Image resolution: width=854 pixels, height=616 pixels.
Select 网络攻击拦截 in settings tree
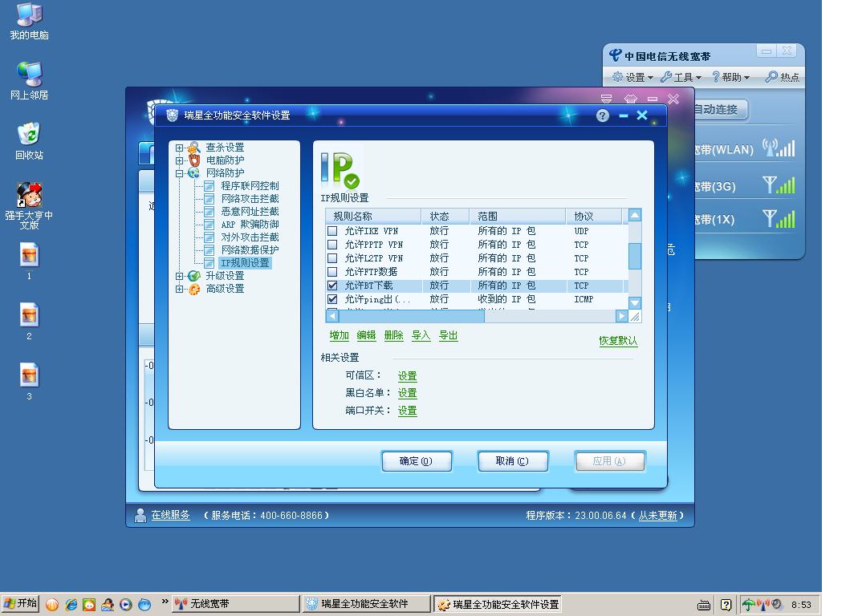click(250, 199)
